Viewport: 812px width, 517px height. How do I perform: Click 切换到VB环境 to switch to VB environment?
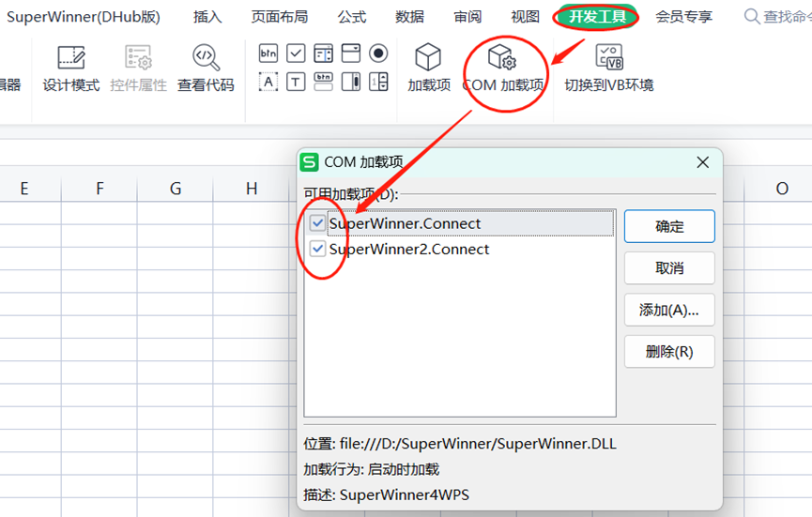coord(609,68)
